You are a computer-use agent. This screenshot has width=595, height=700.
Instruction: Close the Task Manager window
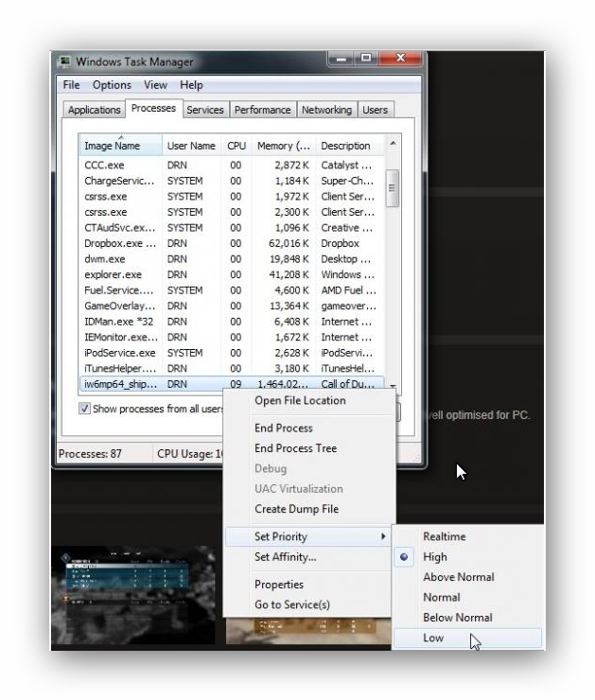coord(400,59)
